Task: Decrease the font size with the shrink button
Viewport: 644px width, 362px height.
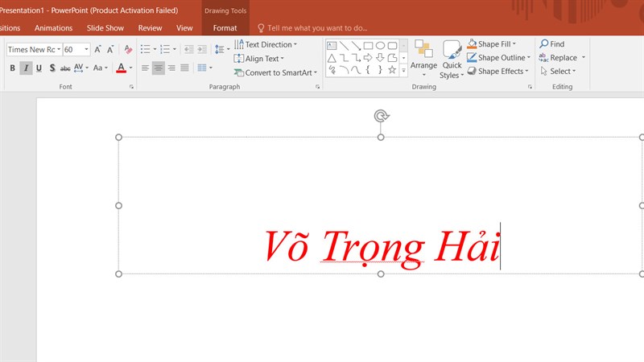Action: (110, 50)
